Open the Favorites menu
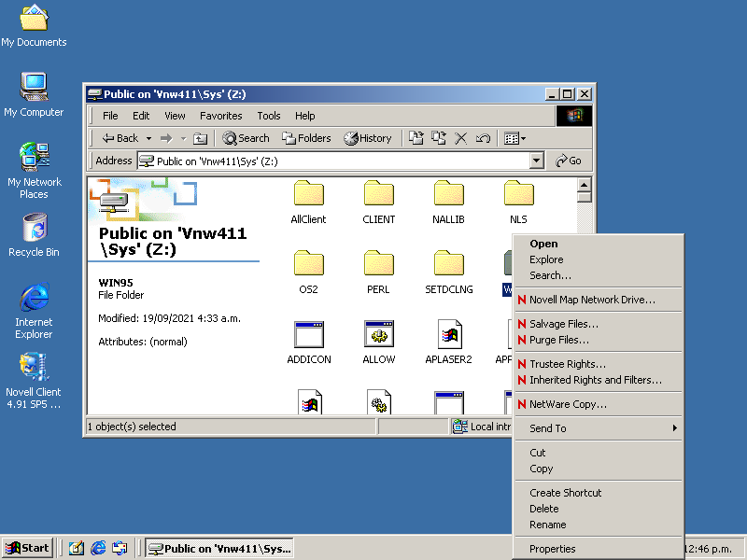Viewport: 747px width, 560px height. [x=221, y=116]
